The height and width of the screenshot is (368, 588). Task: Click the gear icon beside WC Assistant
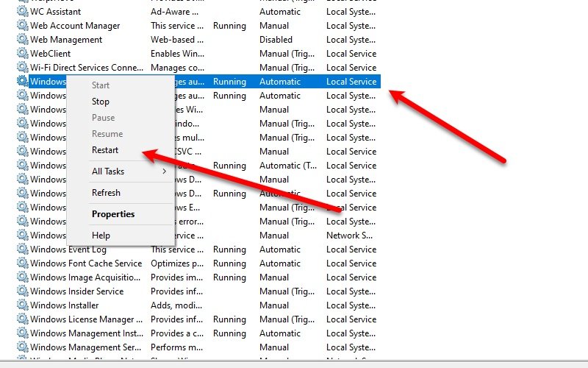pos(23,12)
